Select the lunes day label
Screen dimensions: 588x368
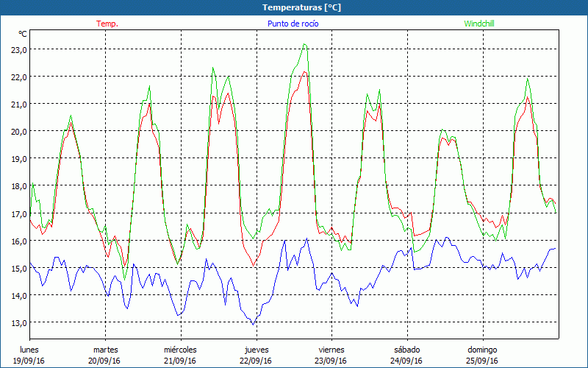pyautogui.click(x=29, y=350)
